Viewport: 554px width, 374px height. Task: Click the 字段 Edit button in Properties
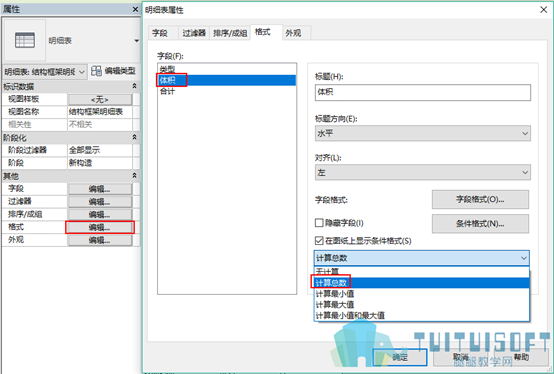coord(100,189)
